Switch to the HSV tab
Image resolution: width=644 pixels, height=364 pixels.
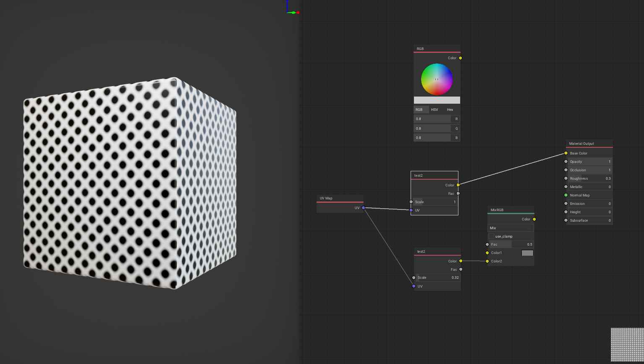[435, 110]
